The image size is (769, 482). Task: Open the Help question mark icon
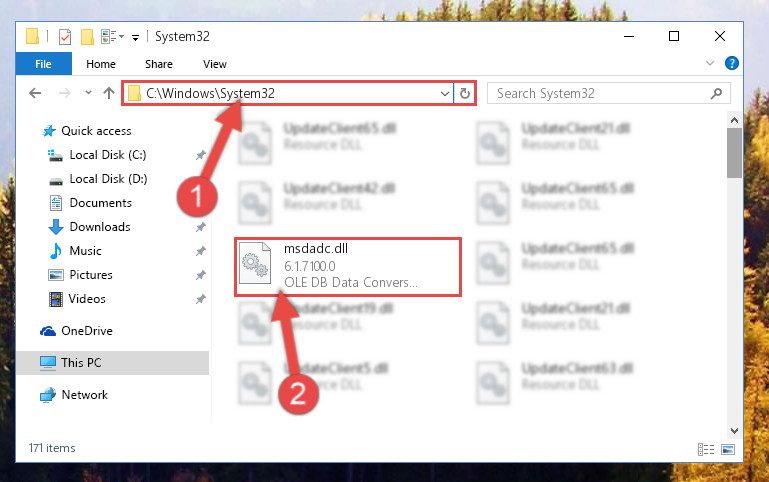731,63
